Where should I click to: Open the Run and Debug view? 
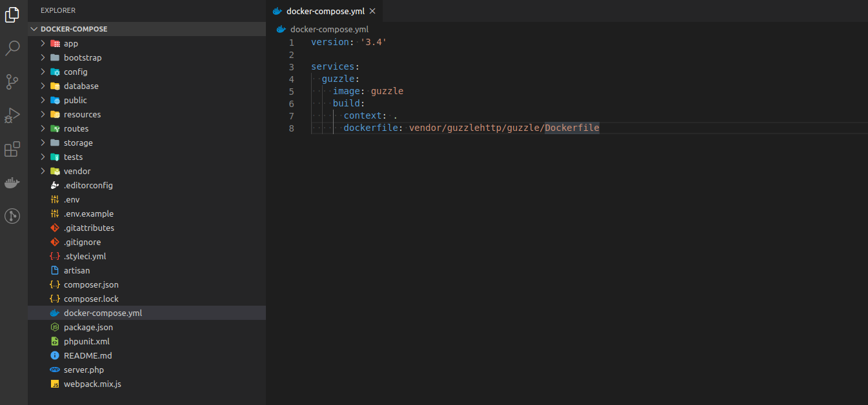pyautogui.click(x=12, y=115)
